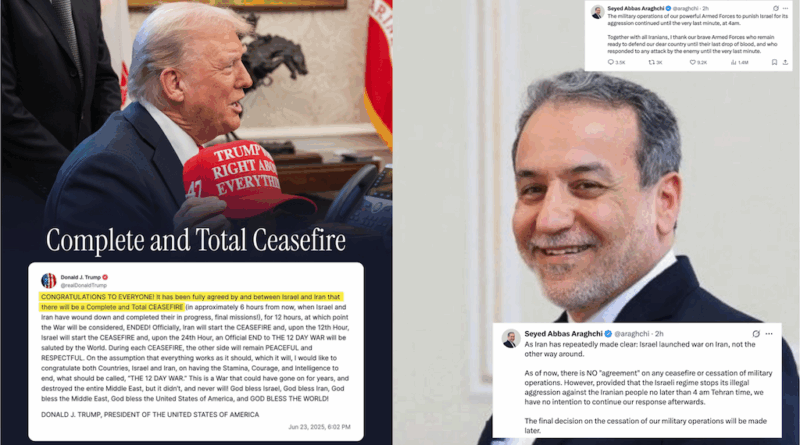Click Donald J. Trump's profile avatar
The height and width of the screenshot is (445, 800).
point(48,281)
